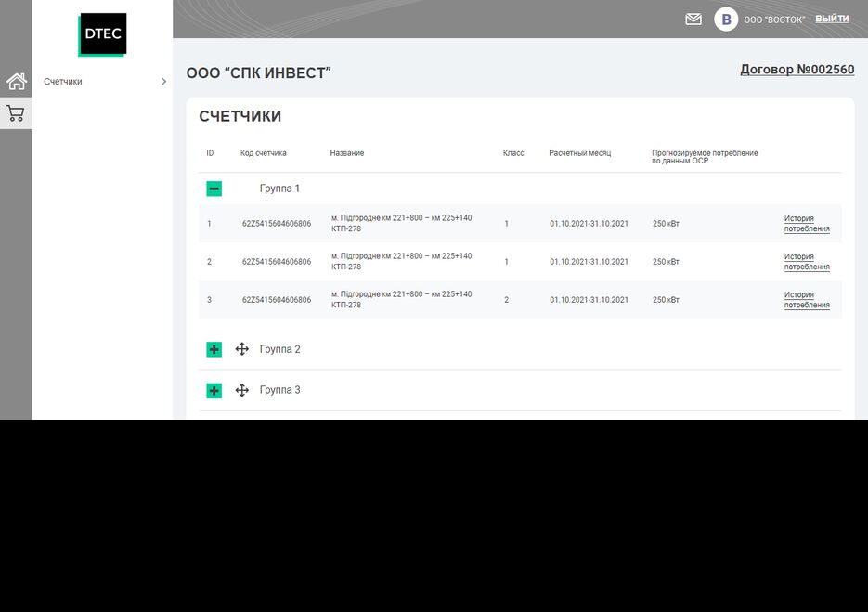Open the mail envelope icon
The width and height of the screenshot is (868, 612).
coord(693,20)
